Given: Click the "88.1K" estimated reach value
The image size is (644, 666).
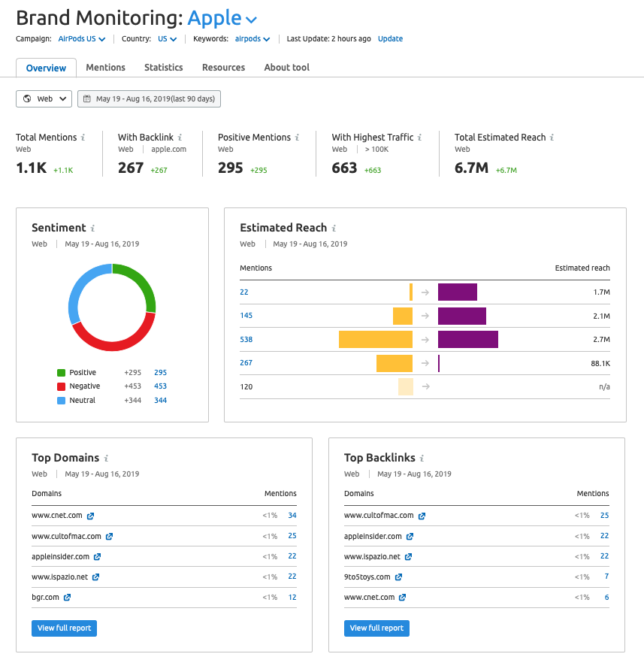Looking at the screenshot, I should (x=600, y=364).
